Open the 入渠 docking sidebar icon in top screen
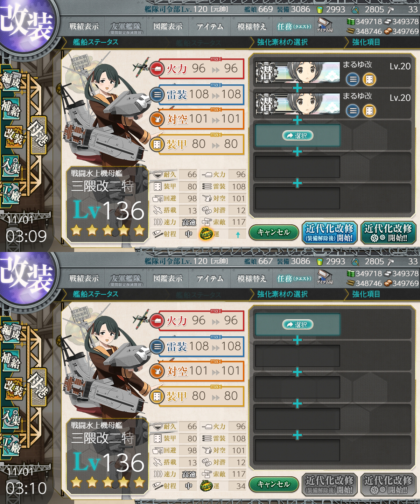The height and width of the screenshot is (504, 420). tap(10, 165)
